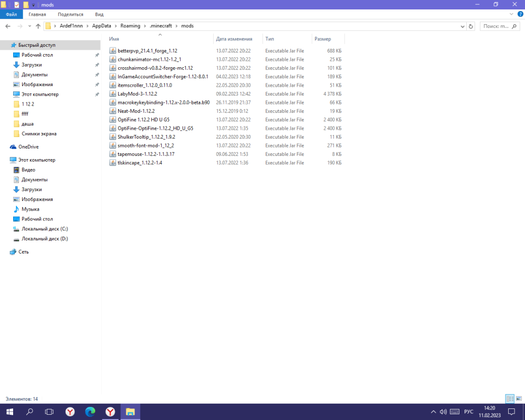Go up one folder level arrow
The height and width of the screenshot is (420, 525).
coord(38,26)
